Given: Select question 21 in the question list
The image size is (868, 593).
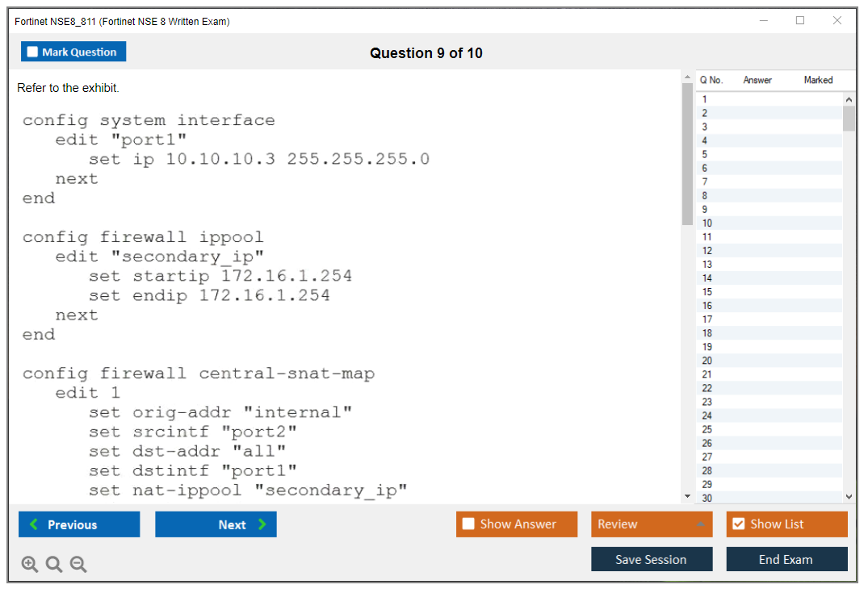Looking at the screenshot, I should pos(707,374).
